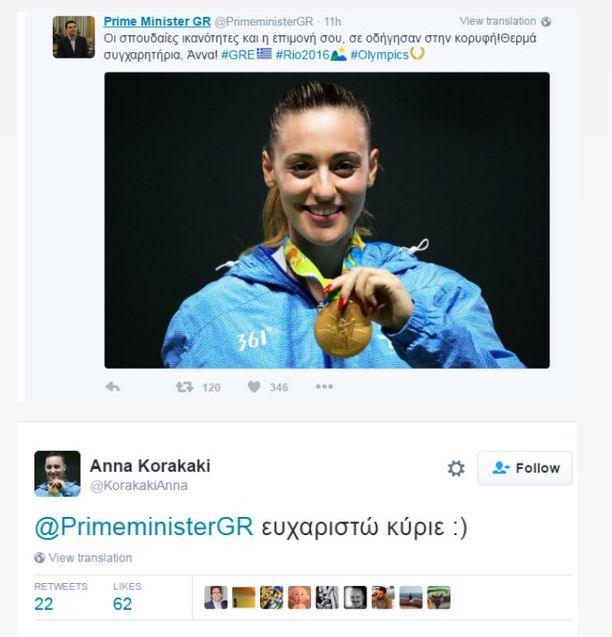Retweet the Prime Minister GR tweet
Image resolution: width=612 pixels, height=637 pixels.
point(184,387)
